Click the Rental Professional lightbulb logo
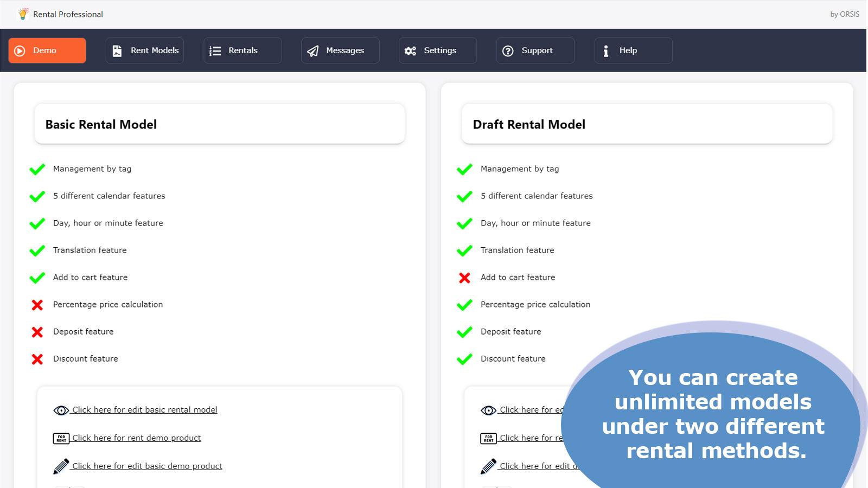This screenshot has height=488, width=868. click(x=22, y=14)
